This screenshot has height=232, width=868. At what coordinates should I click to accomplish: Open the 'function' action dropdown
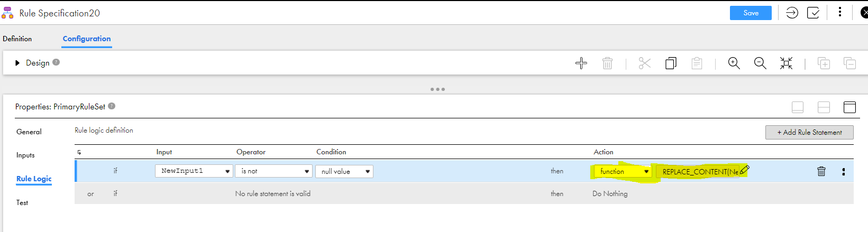[623, 171]
